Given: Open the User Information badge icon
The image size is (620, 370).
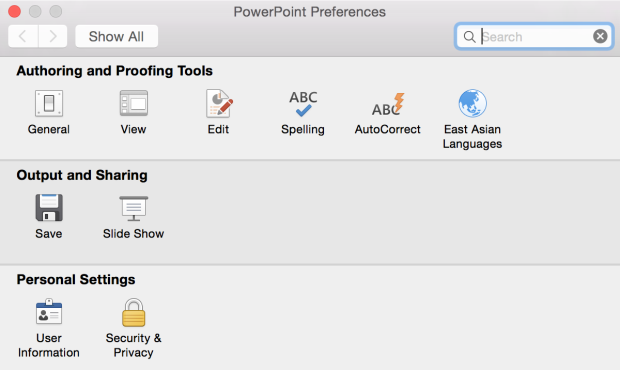Looking at the screenshot, I should tap(49, 312).
